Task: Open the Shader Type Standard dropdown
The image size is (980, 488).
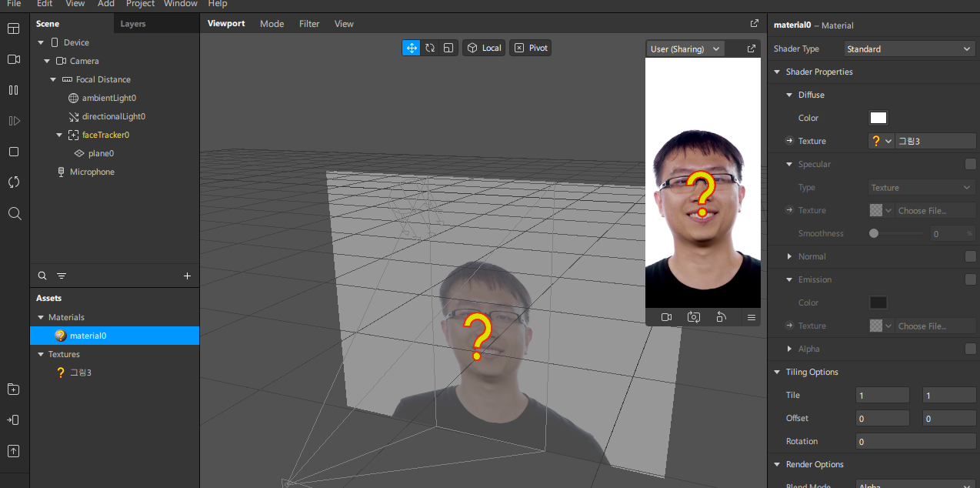Action: pos(909,48)
